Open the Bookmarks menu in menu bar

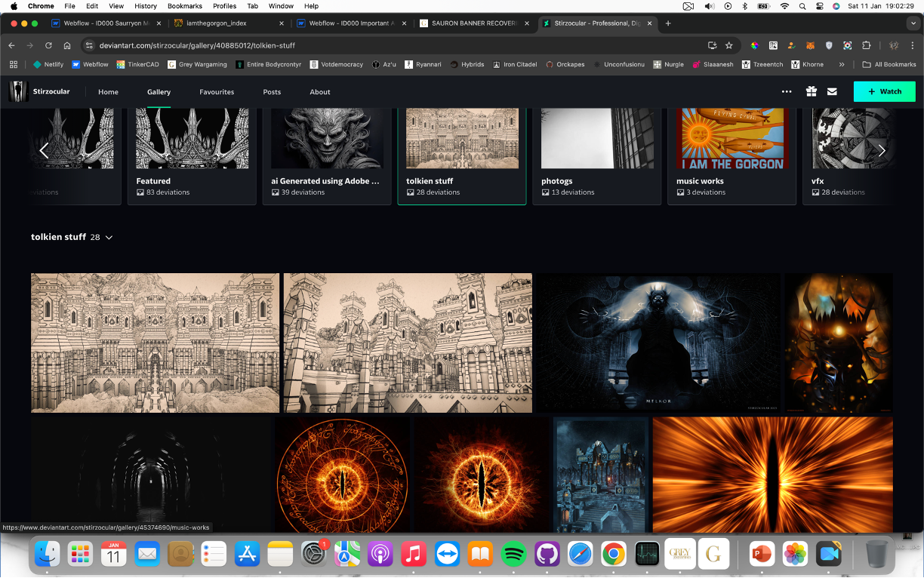185,6
